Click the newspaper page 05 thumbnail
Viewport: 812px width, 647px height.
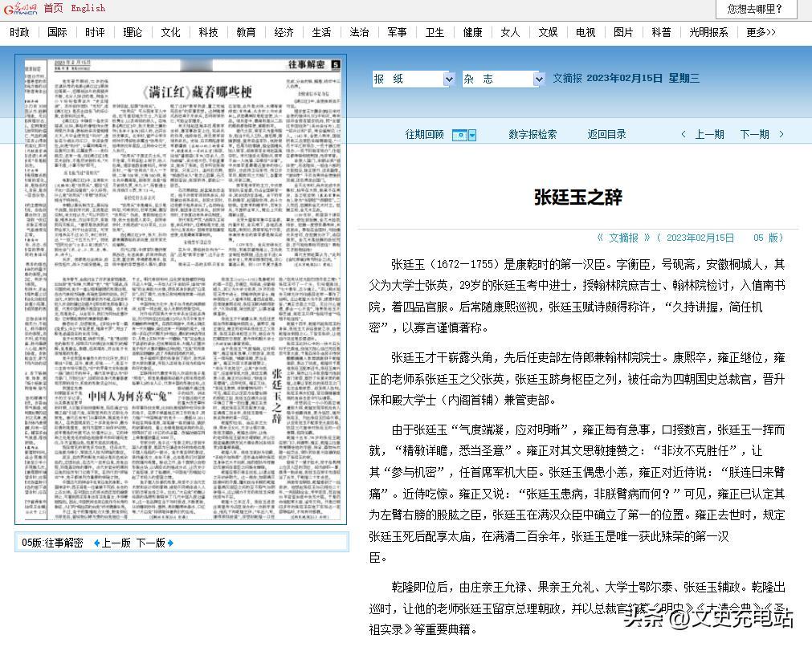(181, 289)
